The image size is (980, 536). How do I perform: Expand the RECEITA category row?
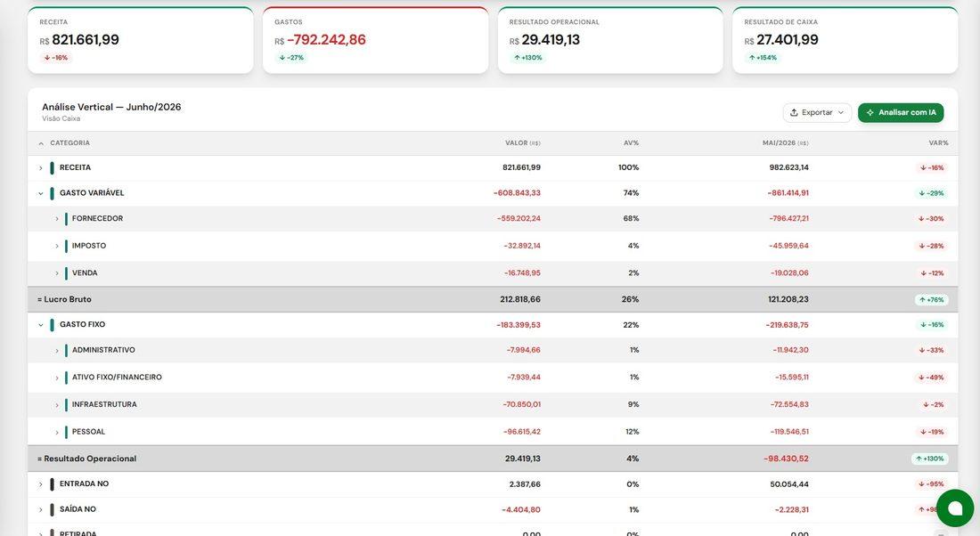click(x=41, y=168)
